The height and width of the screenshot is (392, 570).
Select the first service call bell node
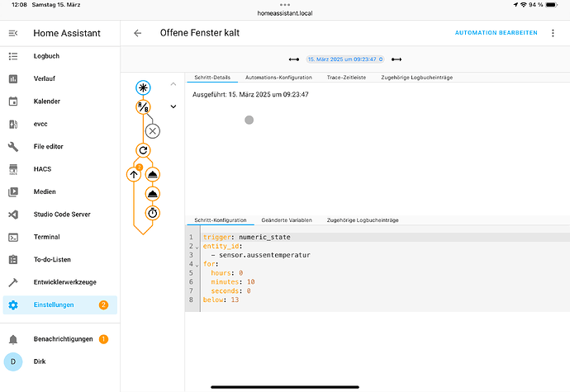[153, 174]
